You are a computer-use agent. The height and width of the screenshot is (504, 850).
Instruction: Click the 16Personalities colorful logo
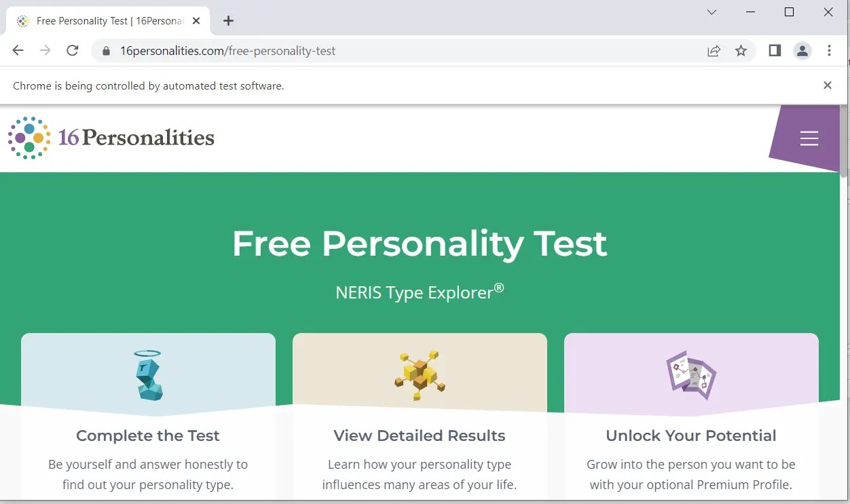click(x=28, y=138)
